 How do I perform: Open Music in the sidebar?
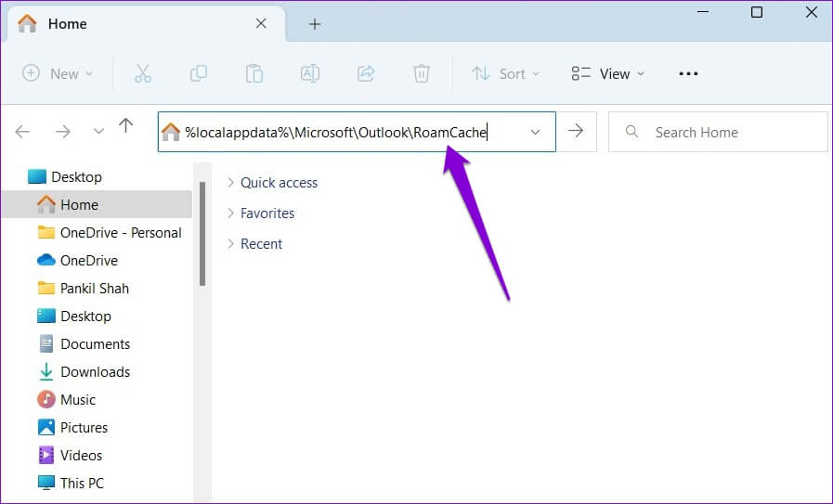point(67,399)
